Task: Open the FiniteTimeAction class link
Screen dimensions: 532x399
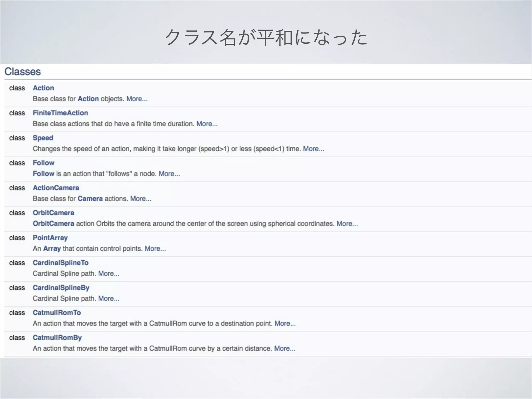Action: (x=60, y=113)
